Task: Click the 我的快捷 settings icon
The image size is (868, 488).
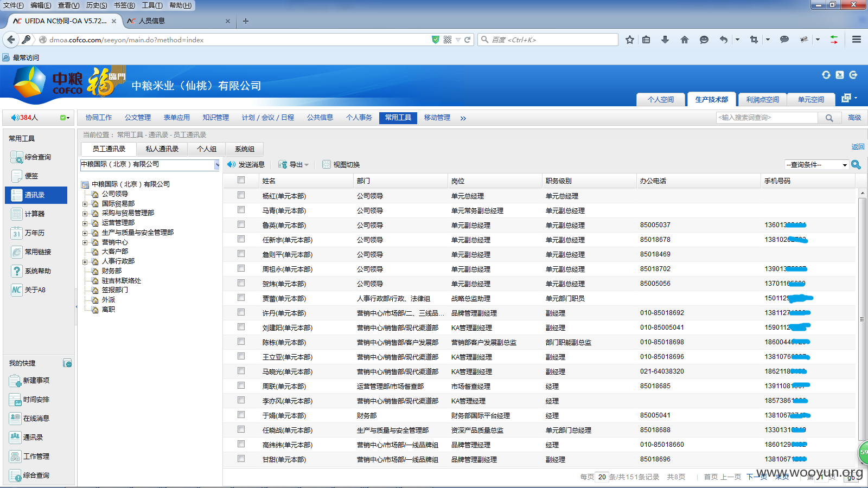Action: [x=67, y=363]
